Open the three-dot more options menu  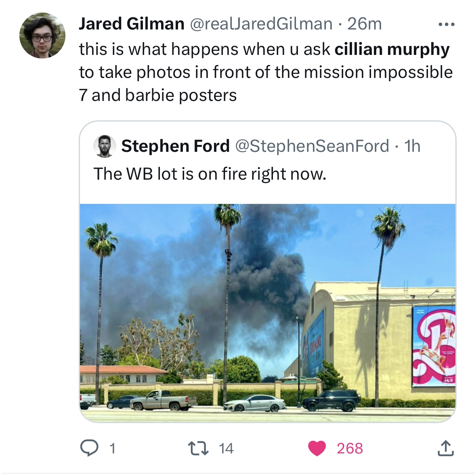[x=447, y=25]
